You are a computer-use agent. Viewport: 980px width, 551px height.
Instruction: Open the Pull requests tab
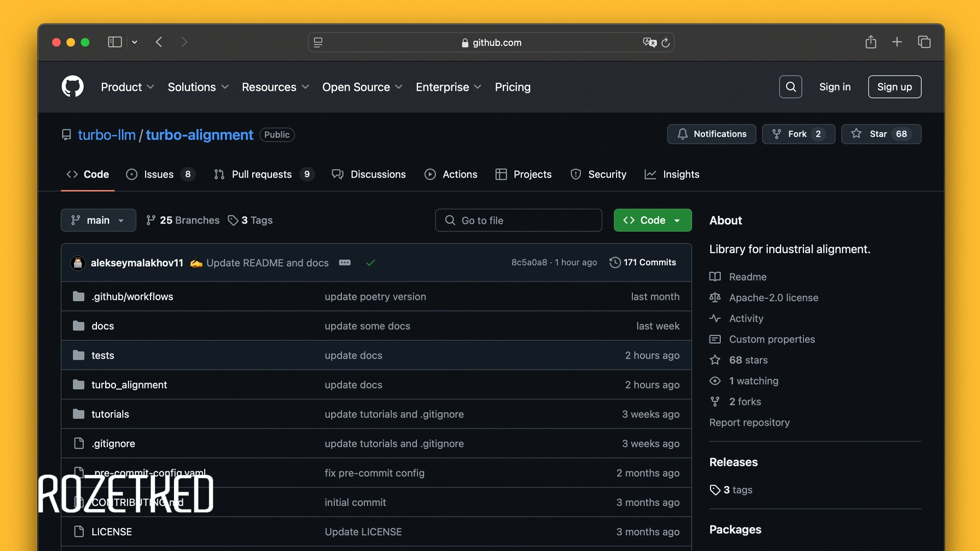pyautogui.click(x=262, y=174)
